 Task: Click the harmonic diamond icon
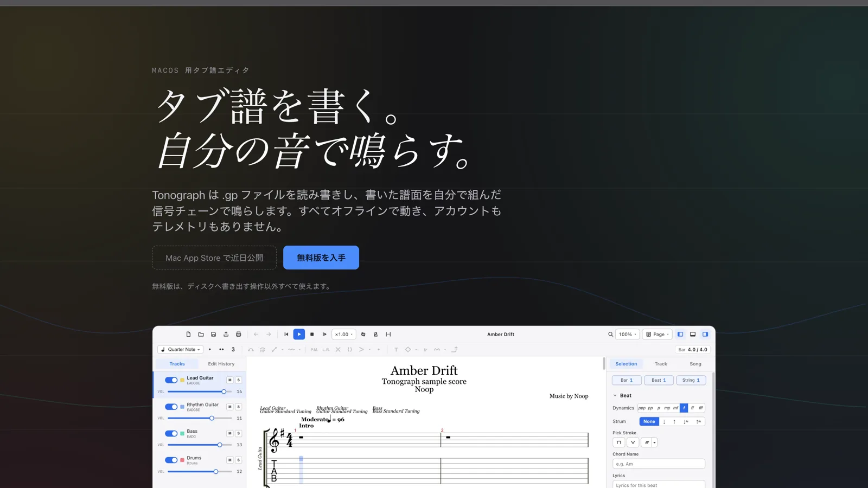point(408,350)
